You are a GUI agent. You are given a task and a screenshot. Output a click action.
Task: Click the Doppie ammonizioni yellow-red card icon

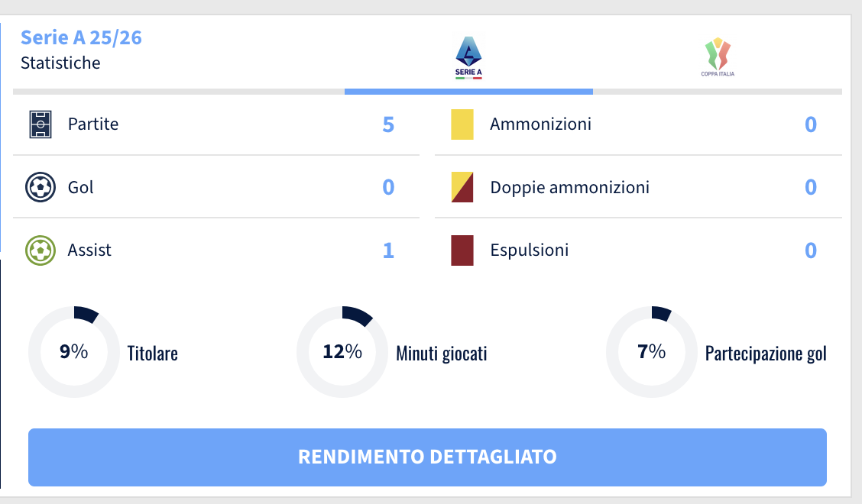[462, 187]
